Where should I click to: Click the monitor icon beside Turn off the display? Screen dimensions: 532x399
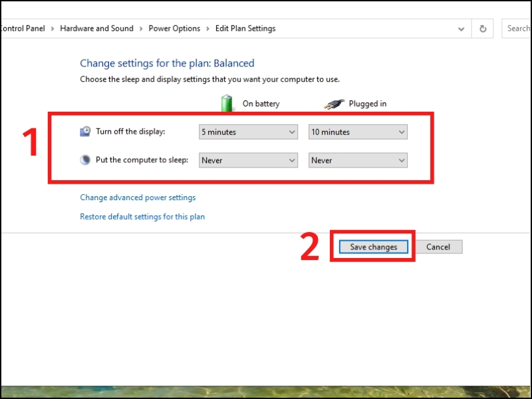point(85,132)
